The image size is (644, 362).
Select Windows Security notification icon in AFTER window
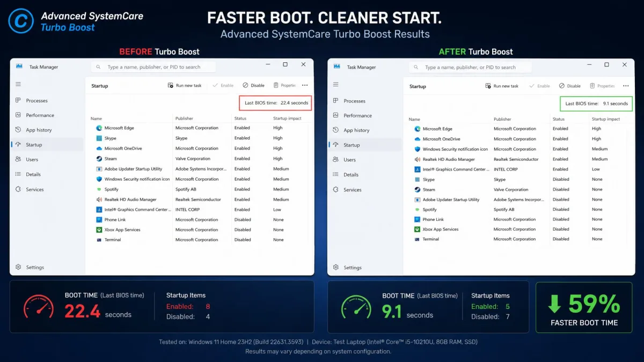click(x=518, y=149)
